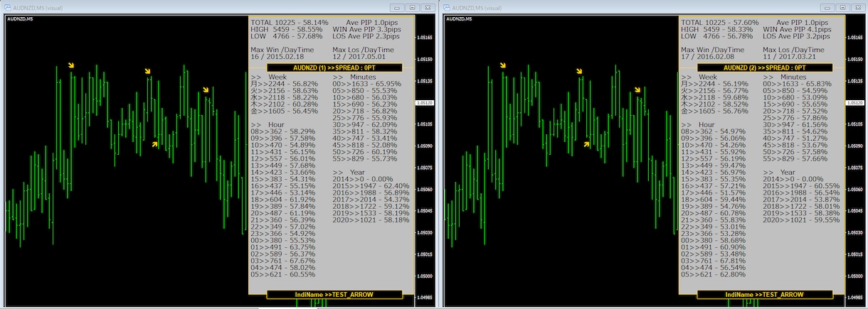The width and height of the screenshot is (868, 309).
Task: Click hour row '18>>604 - 61.92%'
Action: coord(282,200)
